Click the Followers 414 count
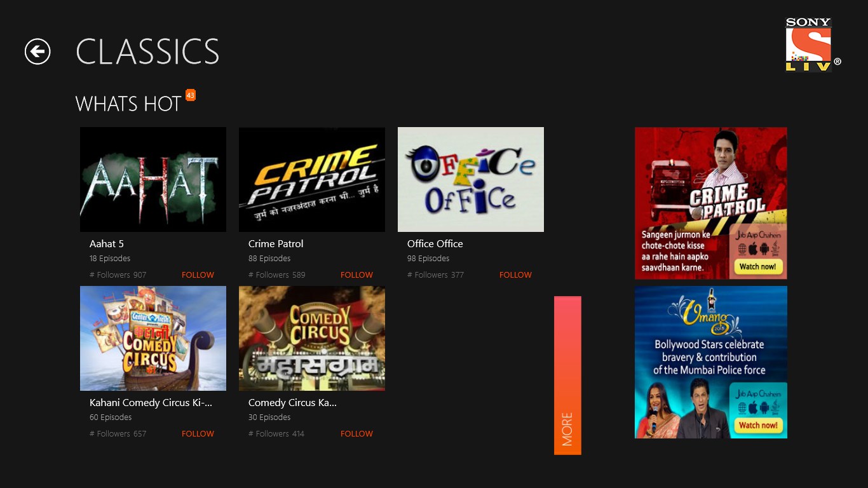This screenshot has width=868, height=488. click(276, 434)
